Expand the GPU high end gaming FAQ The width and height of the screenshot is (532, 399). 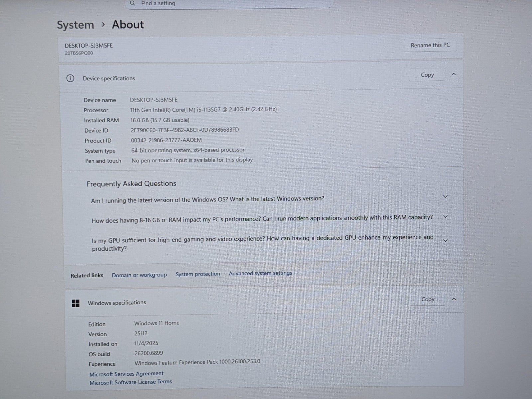pyautogui.click(x=446, y=240)
